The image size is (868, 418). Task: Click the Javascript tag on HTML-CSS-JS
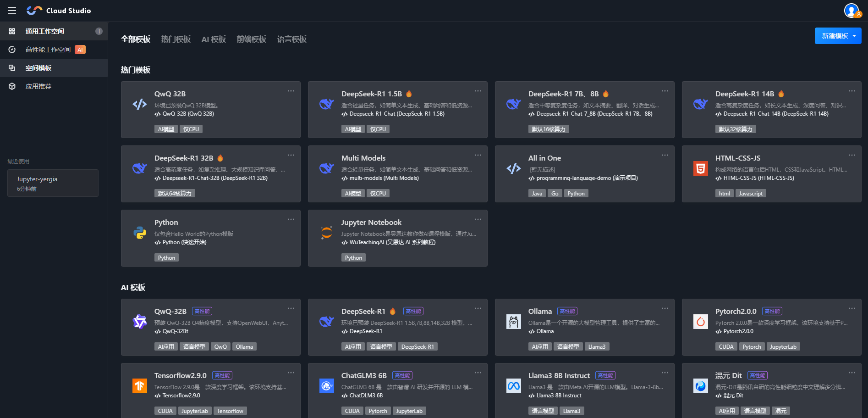pos(751,194)
